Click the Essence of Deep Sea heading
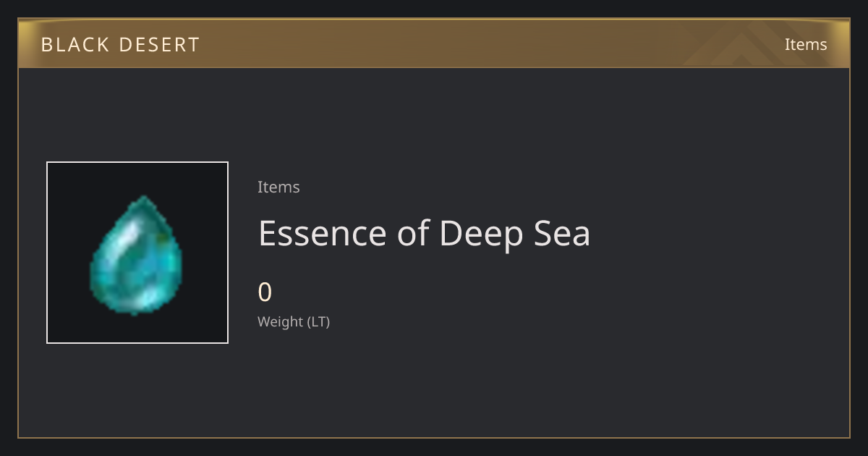The image size is (868, 456). (x=424, y=233)
